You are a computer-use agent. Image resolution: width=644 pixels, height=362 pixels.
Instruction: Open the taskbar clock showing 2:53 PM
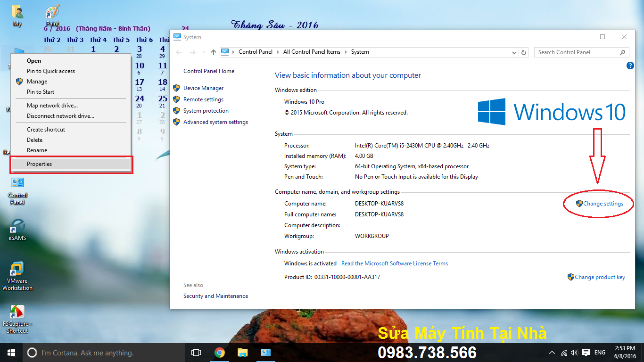click(x=626, y=352)
